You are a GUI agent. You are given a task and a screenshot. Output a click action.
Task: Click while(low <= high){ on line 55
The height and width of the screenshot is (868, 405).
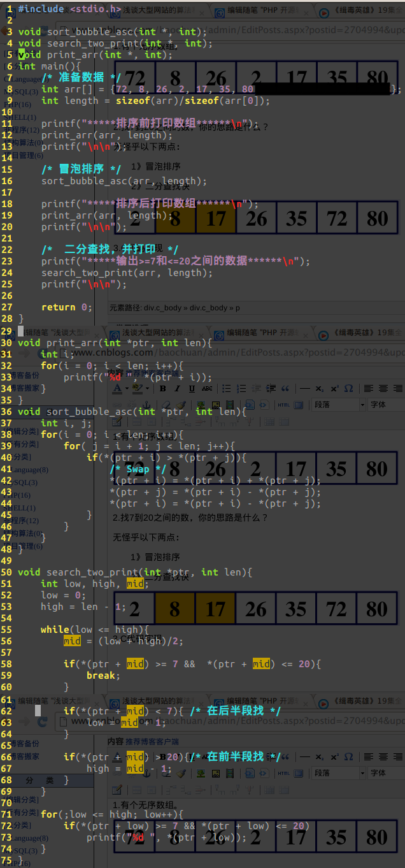pos(95,630)
